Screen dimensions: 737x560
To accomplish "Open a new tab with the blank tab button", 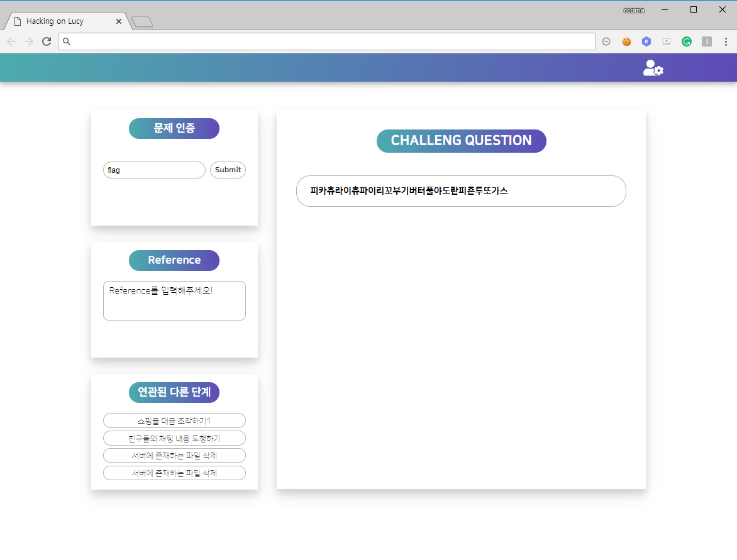I will (142, 22).
